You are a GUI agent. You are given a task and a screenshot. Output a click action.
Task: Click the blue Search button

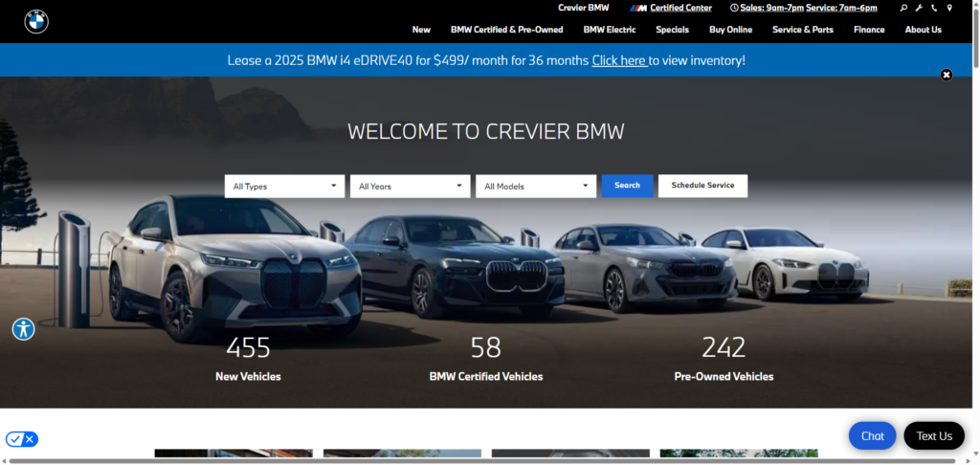(628, 186)
